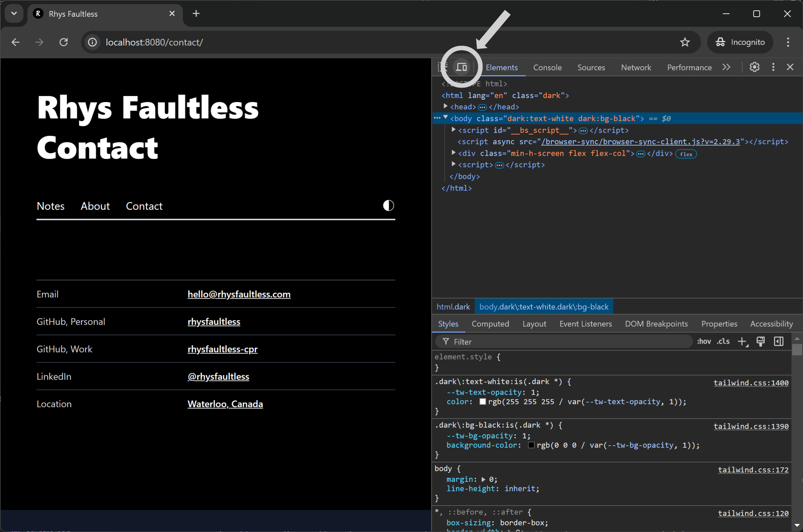The height and width of the screenshot is (532, 803).
Task: Open the Accessibility tab
Action: coord(771,324)
